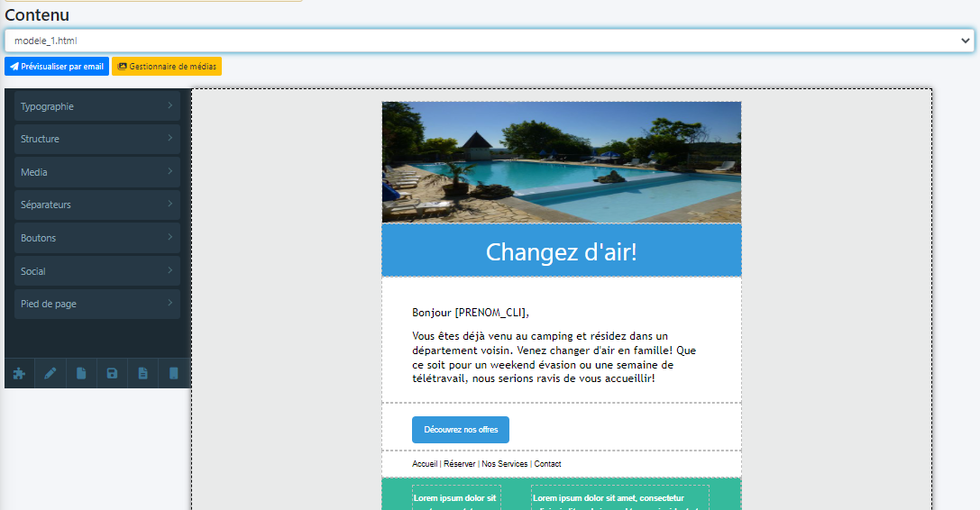This screenshot has width=980, height=510.
Task: Open the Séparateurs panel
Action: click(97, 205)
